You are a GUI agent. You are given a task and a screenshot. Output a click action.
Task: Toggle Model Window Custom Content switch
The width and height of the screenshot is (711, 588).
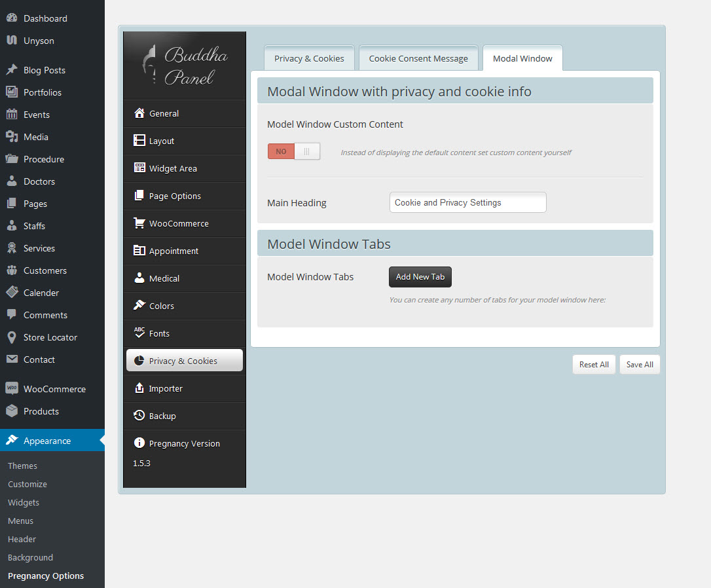pyautogui.click(x=294, y=151)
